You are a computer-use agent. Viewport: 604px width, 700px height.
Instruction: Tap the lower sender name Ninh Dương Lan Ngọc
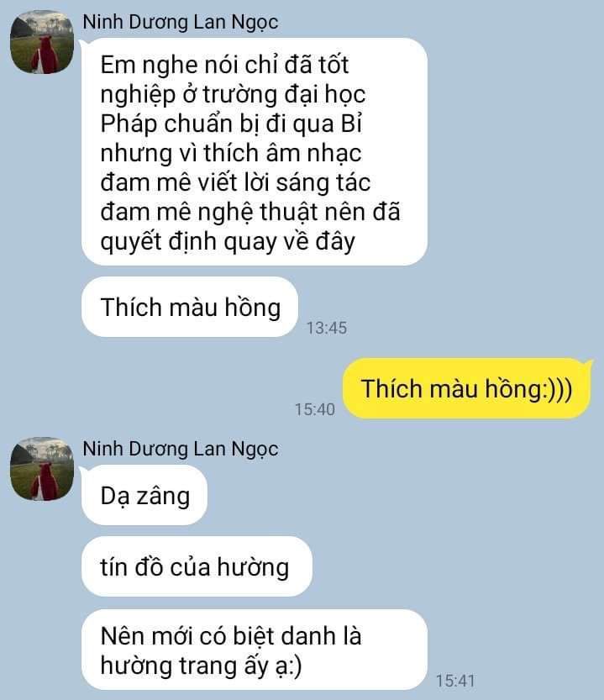coord(181,449)
